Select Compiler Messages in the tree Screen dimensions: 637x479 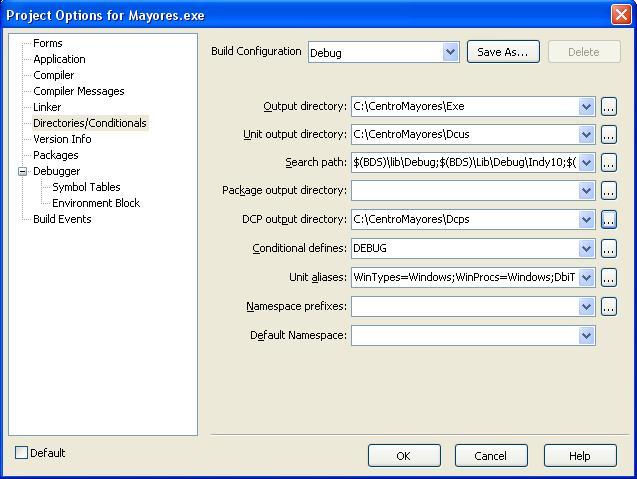click(78, 91)
